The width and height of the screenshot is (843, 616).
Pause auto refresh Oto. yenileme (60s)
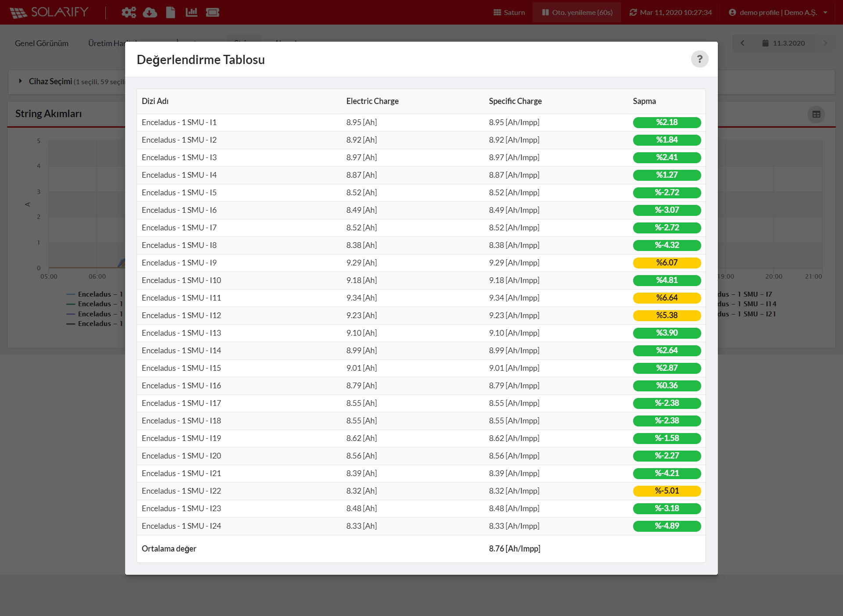pos(576,12)
